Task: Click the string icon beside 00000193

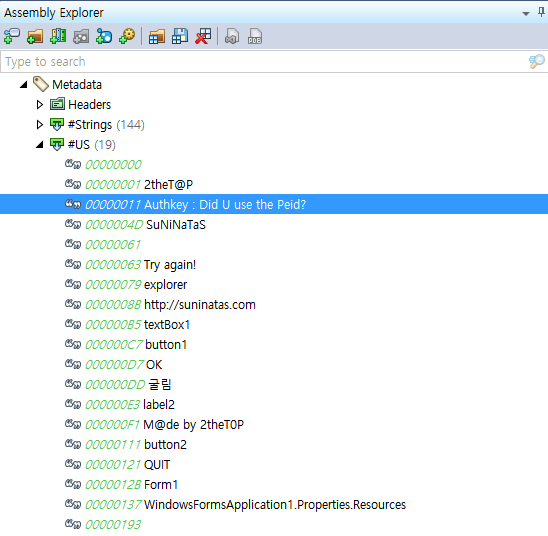Action: click(x=73, y=524)
